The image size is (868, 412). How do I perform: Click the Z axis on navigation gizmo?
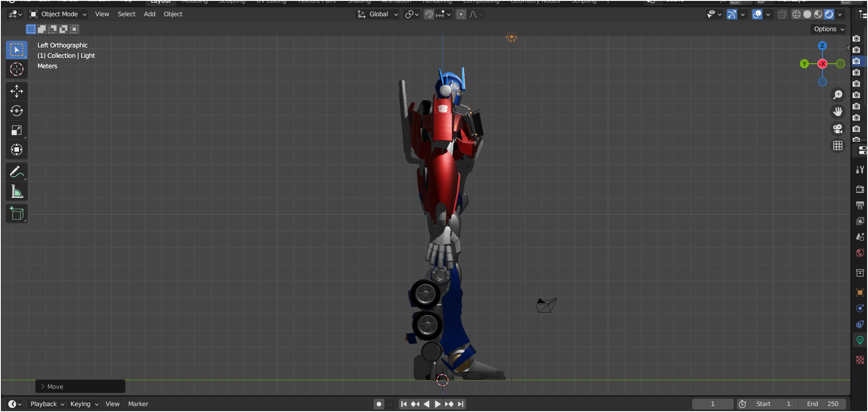click(822, 46)
